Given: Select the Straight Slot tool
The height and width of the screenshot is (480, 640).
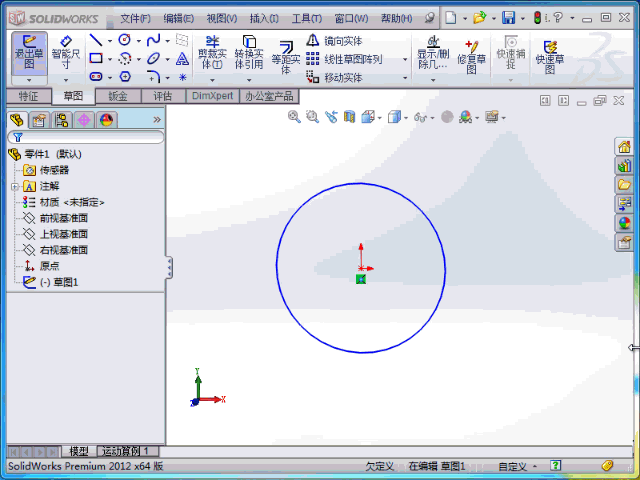Looking at the screenshot, I should click(x=96, y=77).
